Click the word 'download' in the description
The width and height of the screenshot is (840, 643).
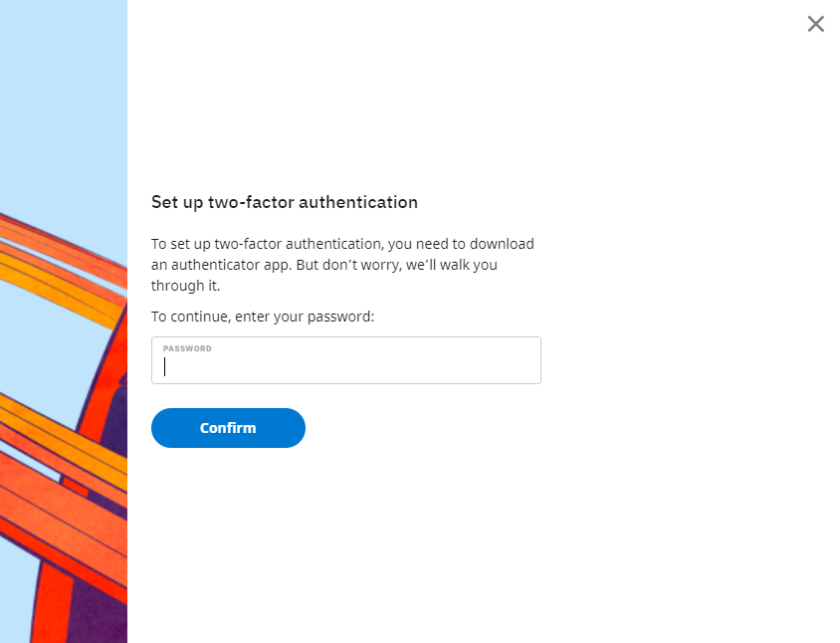coord(502,244)
